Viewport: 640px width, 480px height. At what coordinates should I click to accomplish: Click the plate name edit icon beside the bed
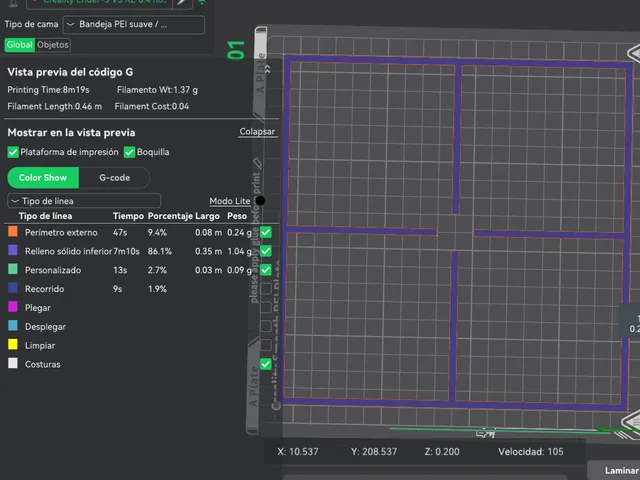(x=257, y=162)
